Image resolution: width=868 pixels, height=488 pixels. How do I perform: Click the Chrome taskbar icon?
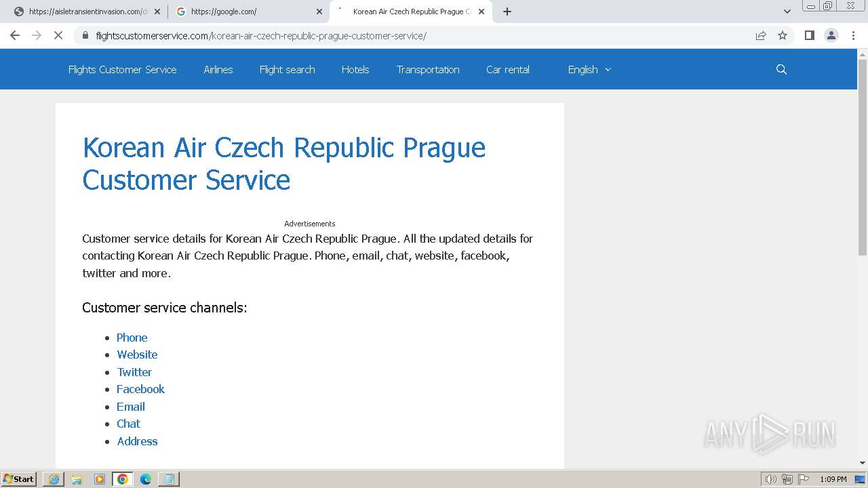click(123, 479)
